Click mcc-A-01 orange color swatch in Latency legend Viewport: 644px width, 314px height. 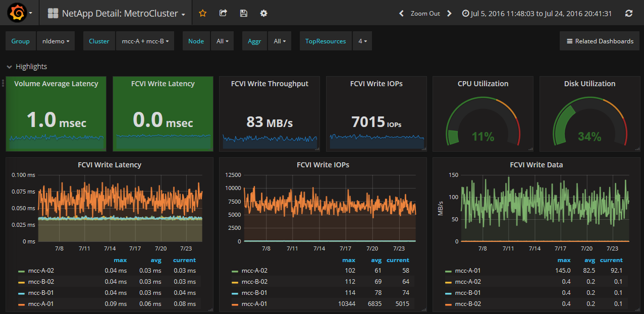[21, 304]
